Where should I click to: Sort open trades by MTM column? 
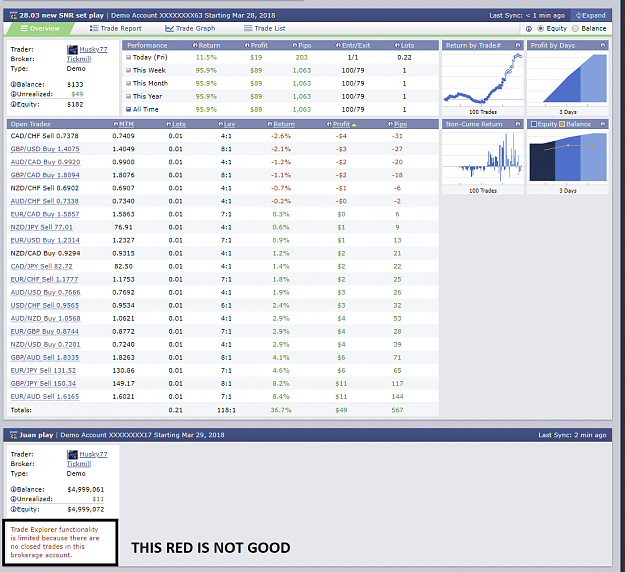pyautogui.click(x=126, y=124)
